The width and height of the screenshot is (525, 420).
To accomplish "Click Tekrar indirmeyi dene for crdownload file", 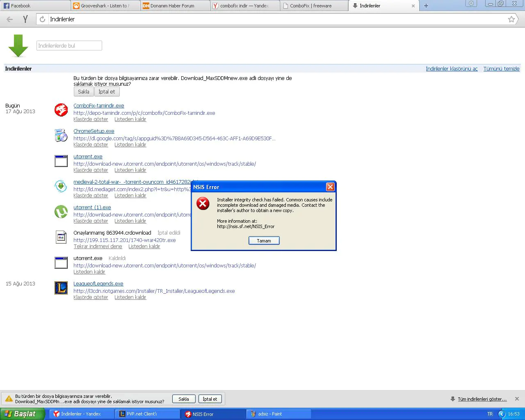I will [x=98, y=247].
